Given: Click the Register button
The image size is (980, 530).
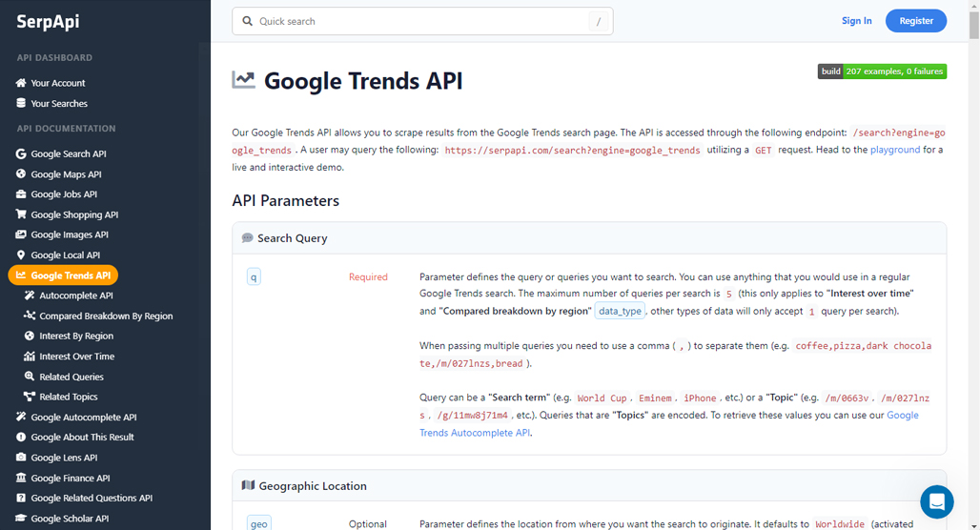Looking at the screenshot, I should click(x=915, y=21).
